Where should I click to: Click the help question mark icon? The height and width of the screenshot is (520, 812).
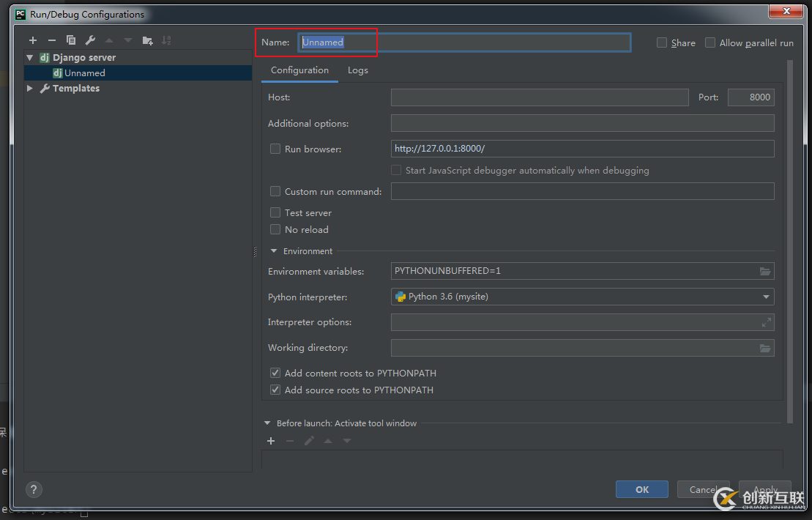click(34, 489)
